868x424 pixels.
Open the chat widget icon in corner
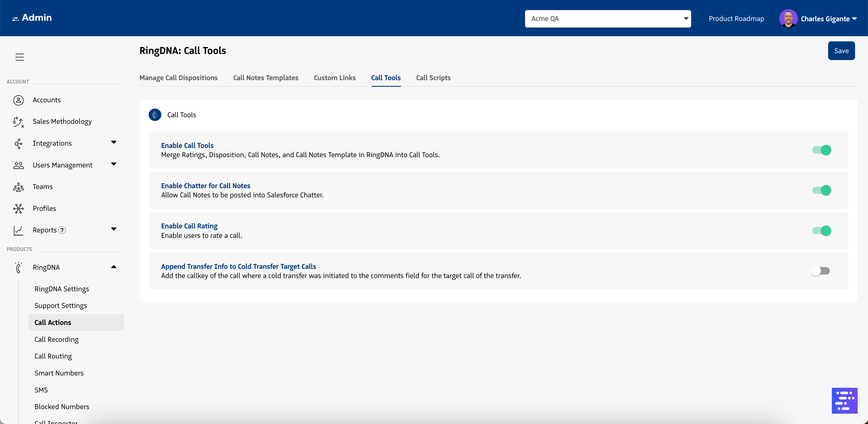tap(844, 400)
